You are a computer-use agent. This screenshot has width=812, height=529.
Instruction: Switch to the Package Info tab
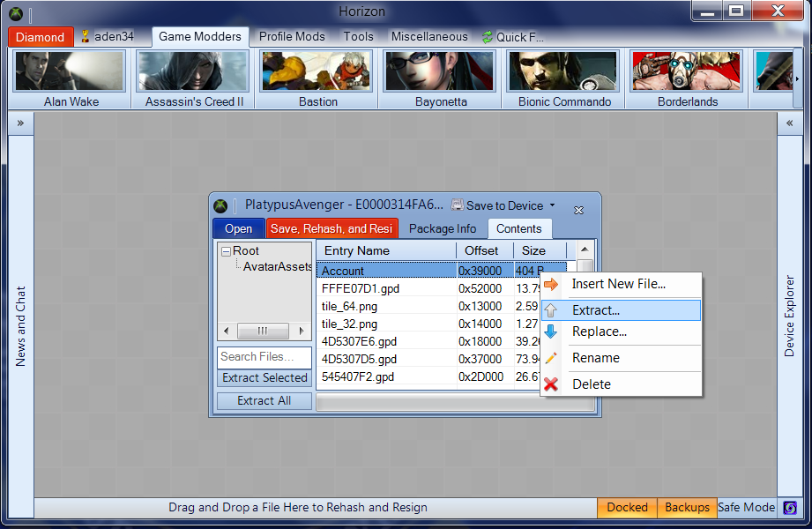point(443,228)
